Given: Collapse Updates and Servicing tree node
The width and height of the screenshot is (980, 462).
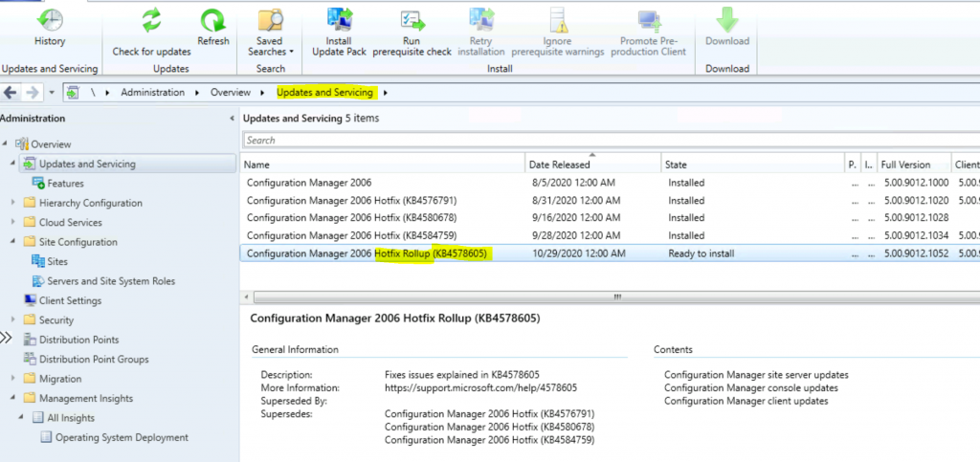Looking at the screenshot, I should [13, 163].
